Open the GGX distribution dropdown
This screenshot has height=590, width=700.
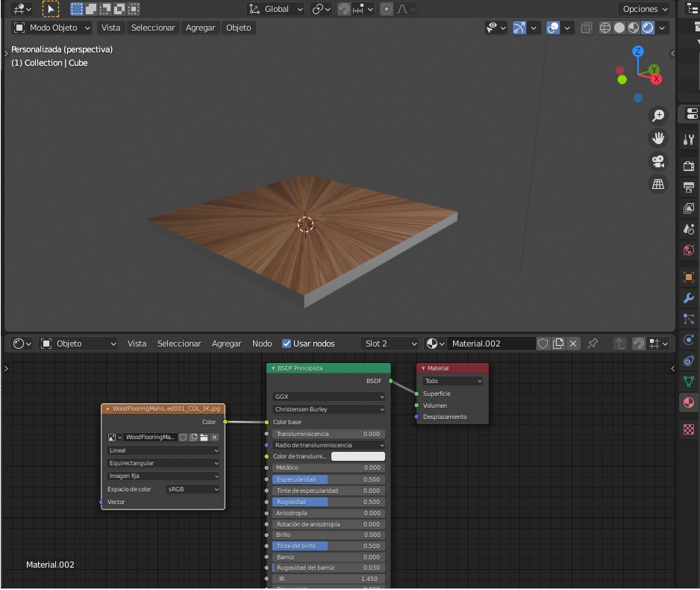(x=328, y=397)
